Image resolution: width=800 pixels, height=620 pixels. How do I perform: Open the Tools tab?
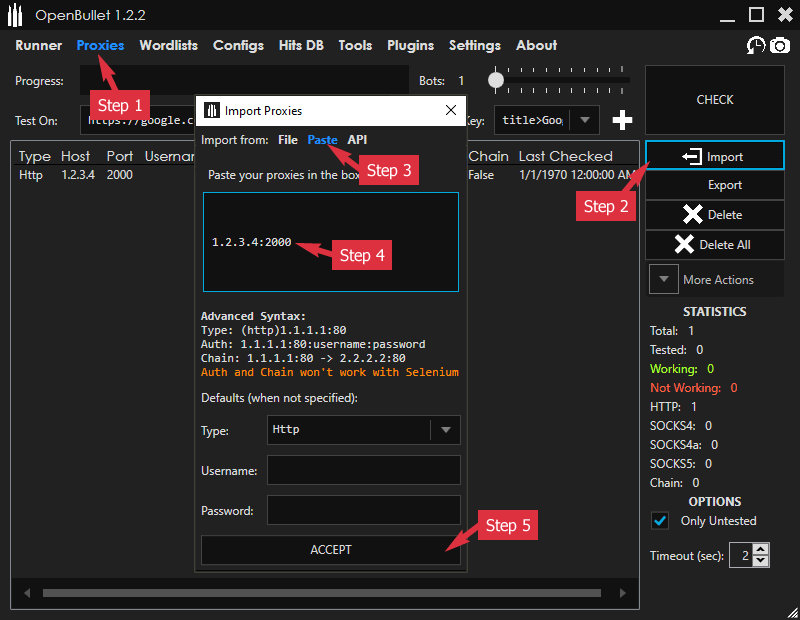pyautogui.click(x=355, y=45)
